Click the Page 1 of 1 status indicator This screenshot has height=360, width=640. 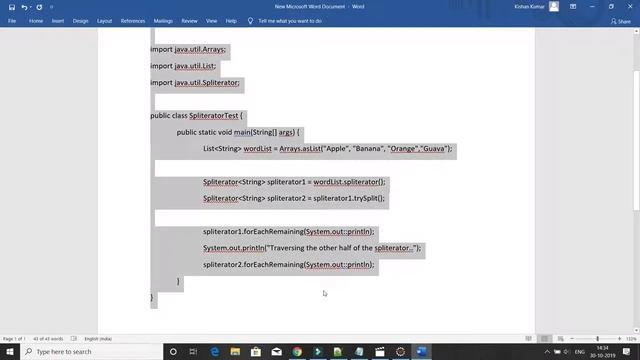(14, 339)
